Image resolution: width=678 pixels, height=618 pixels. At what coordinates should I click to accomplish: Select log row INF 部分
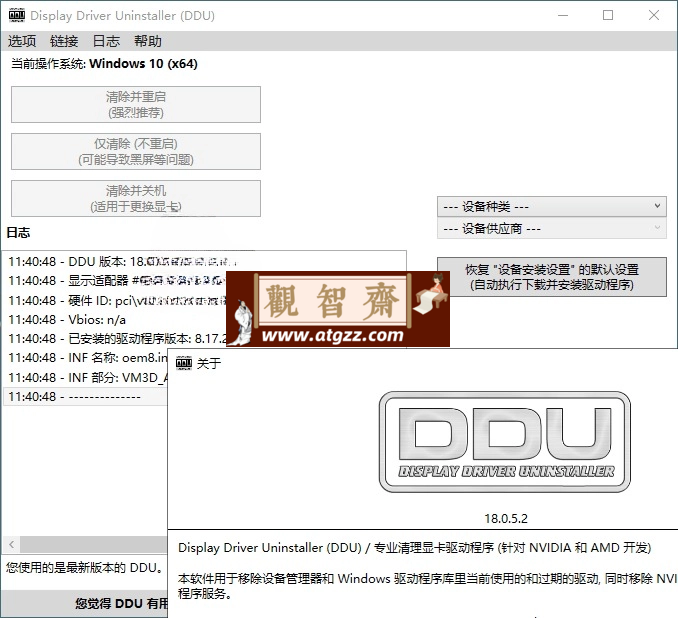tap(86, 378)
